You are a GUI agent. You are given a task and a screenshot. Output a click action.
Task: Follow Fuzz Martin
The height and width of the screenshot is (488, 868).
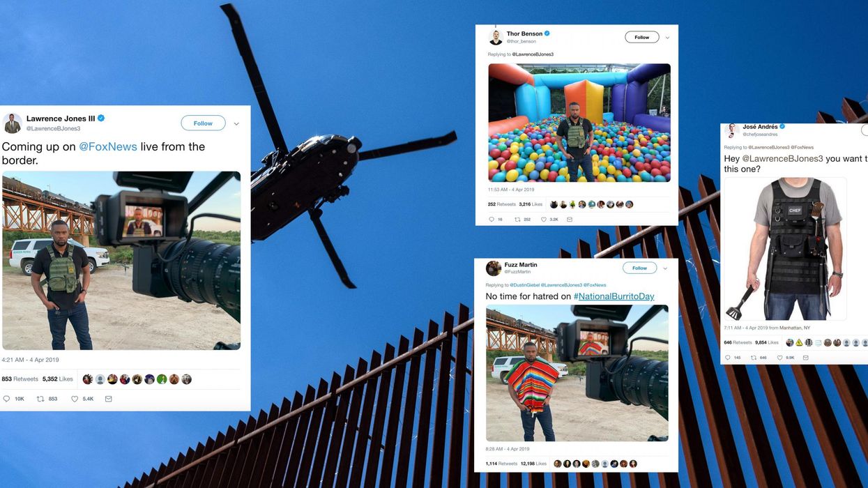click(x=639, y=268)
